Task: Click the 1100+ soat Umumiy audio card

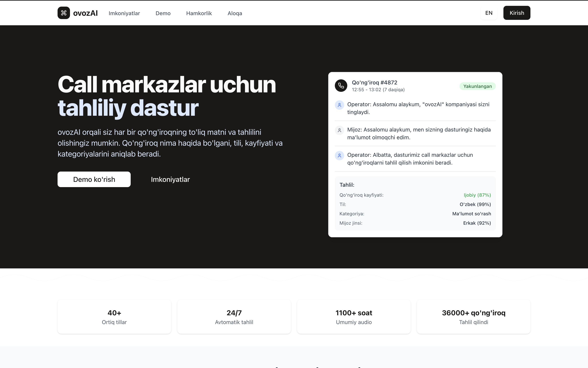Action: coord(353,317)
